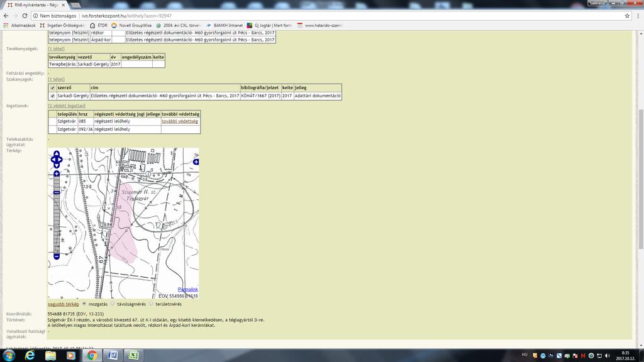Open the printer tray icon

(543, 356)
